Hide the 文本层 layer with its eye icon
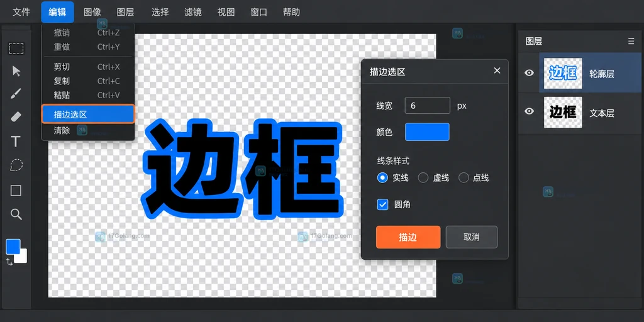The image size is (644, 322). coord(529,111)
